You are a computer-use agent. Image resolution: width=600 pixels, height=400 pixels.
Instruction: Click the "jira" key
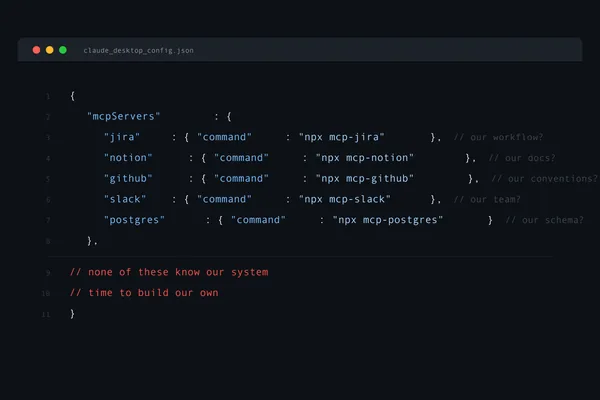tap(122, 137)
